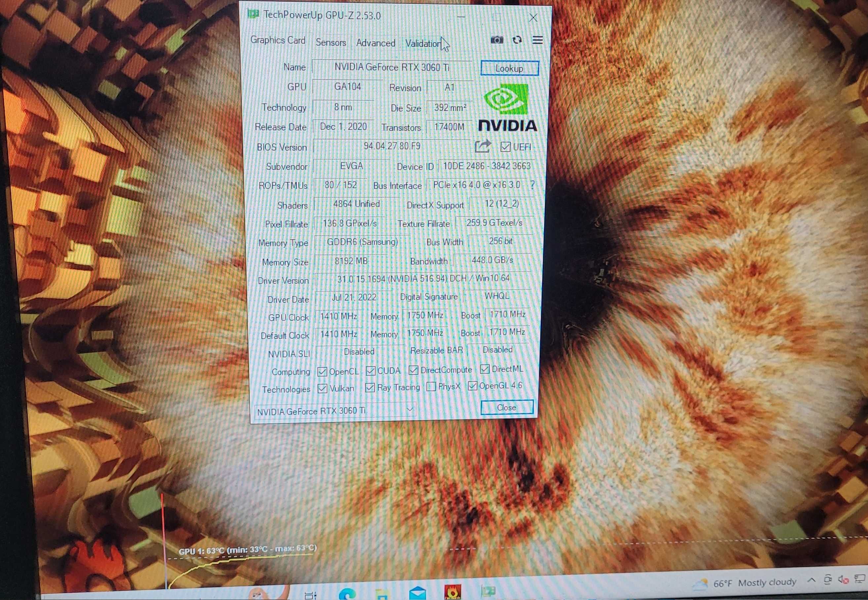This screenshot has height=600, width=868.
Task: Click the Memory Type value GDDR6 (Samsung)
Action: pyautogui.click(x=362, y=242)
